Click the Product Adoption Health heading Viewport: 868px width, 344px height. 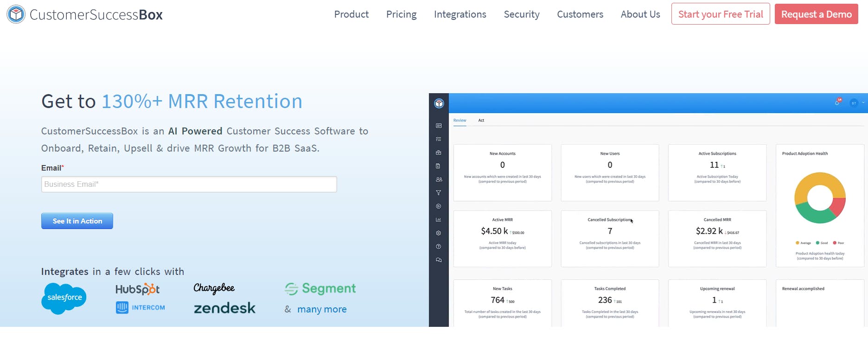[805, 153]
